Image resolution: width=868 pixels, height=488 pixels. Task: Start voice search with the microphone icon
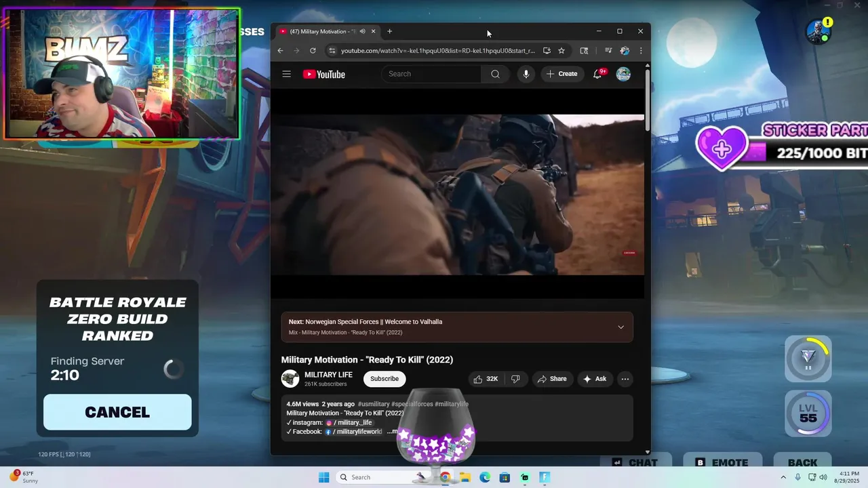[x=526, y=74]
